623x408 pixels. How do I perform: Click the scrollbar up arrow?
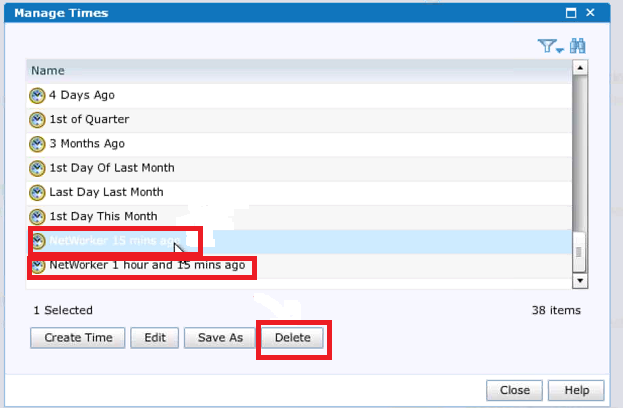point(580,68)
